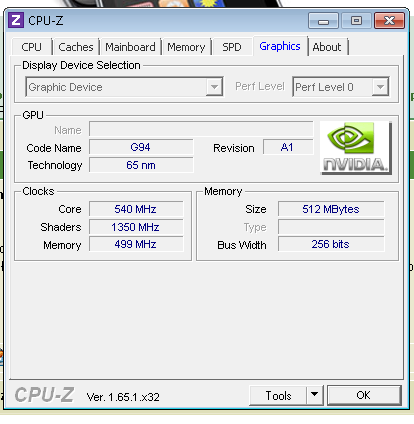Click the OK button
Image resolution: width=414 pixels, height=424 pixels.
[x=364, y=395]
